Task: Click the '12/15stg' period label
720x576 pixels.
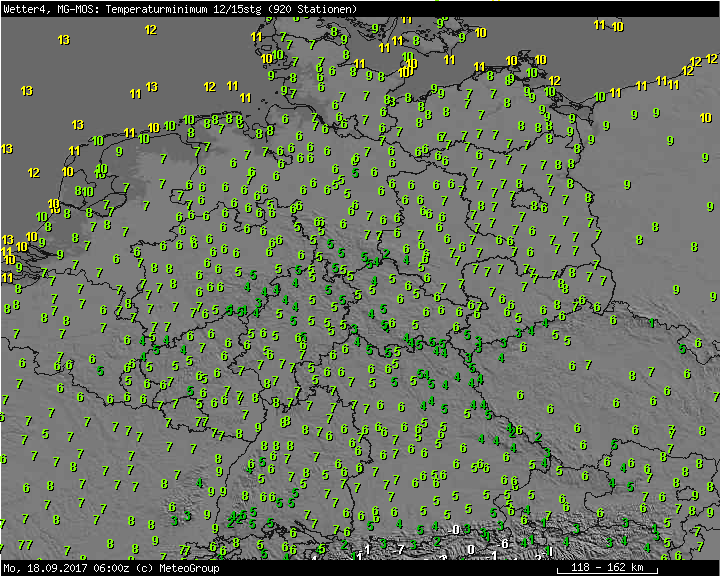Action: (237, 9)
